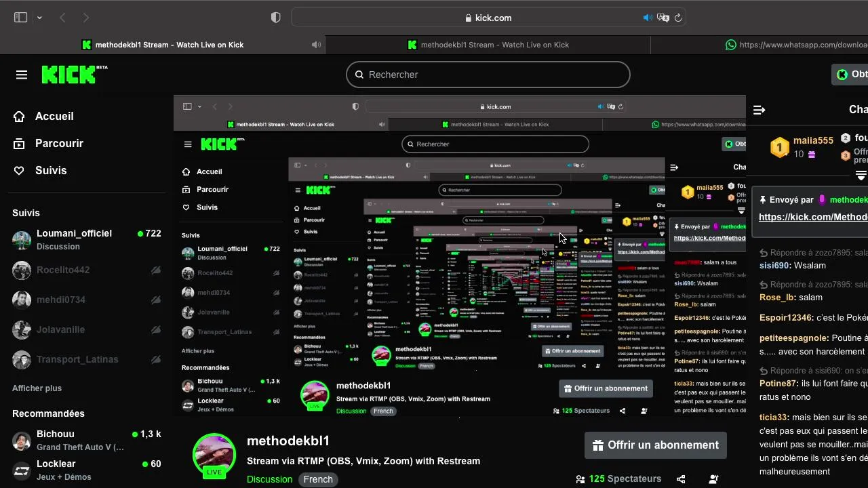The width and height of the screenshot is (868, 488).
Task: Mute page audio via address bar speaker icon
Action: 648,18
